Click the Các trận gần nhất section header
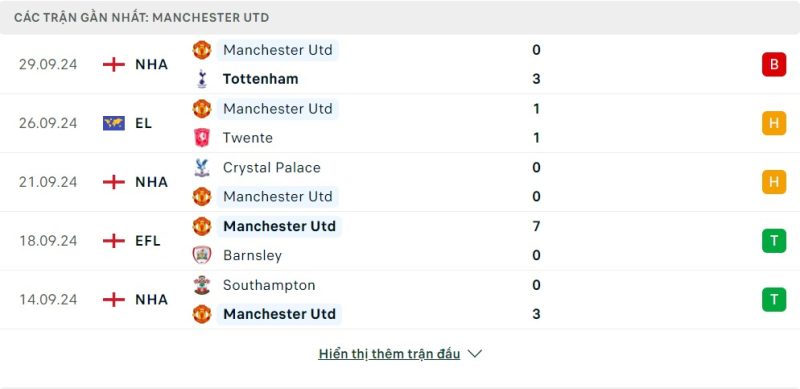 [x=142, y=17]
